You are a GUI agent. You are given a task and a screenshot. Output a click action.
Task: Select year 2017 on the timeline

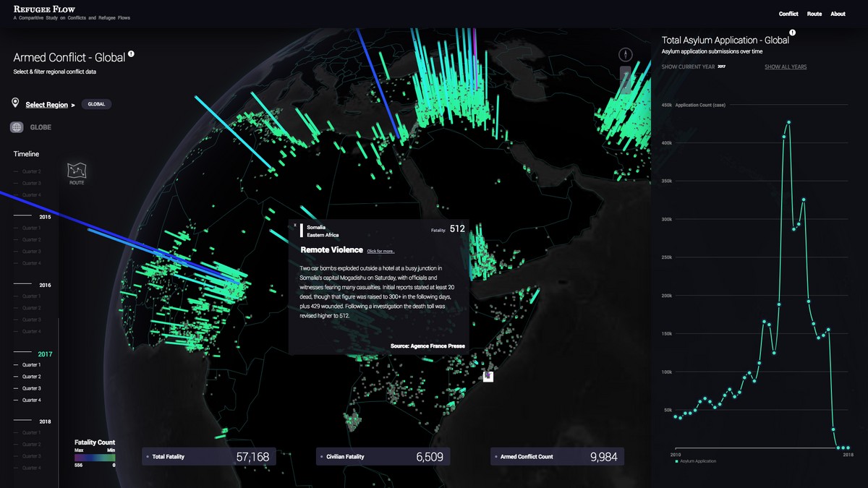coord(45,354)
